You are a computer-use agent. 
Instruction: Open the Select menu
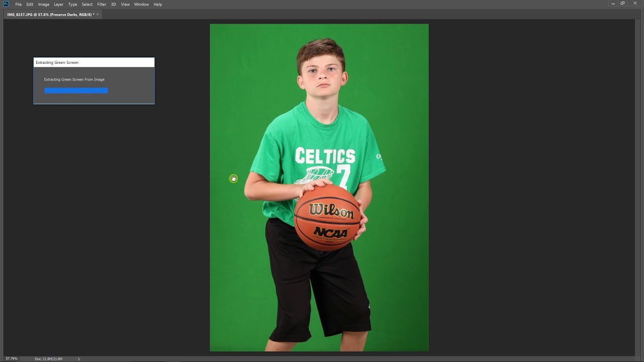[87, 4]
